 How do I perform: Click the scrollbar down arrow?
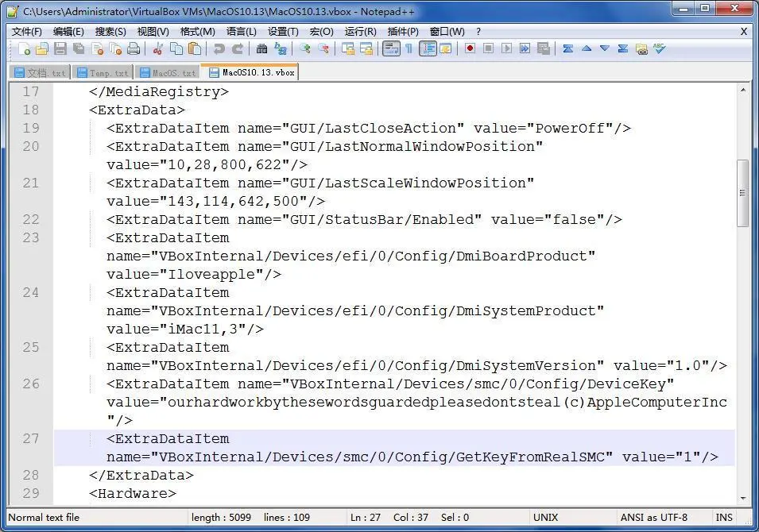(742, 498)
